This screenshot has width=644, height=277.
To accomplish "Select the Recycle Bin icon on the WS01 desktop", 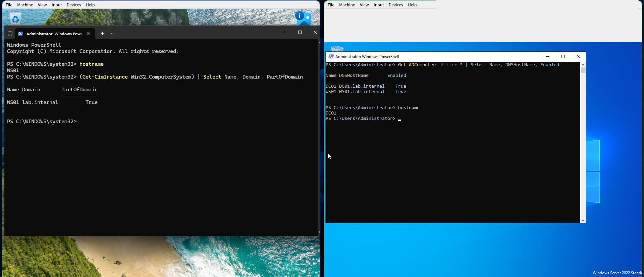I will point(15,19).
